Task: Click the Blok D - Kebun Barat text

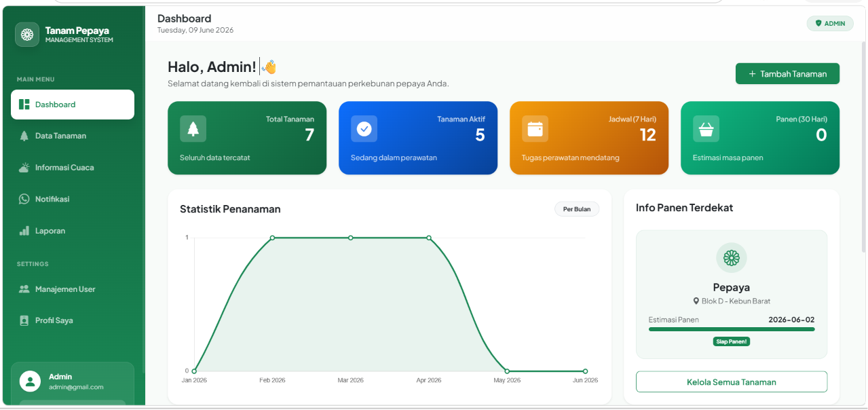Action: tap(736, 301)
